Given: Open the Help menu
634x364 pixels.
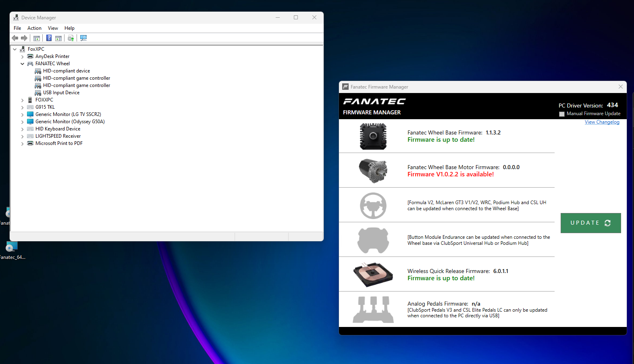Looking at the screenshot, I should click(x=69, y=28).
